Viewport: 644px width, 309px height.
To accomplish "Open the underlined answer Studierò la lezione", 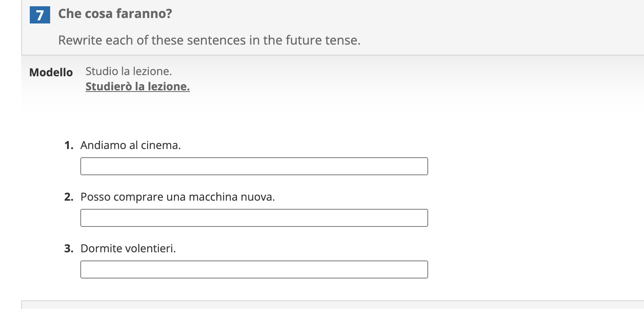I will (137, 87).
